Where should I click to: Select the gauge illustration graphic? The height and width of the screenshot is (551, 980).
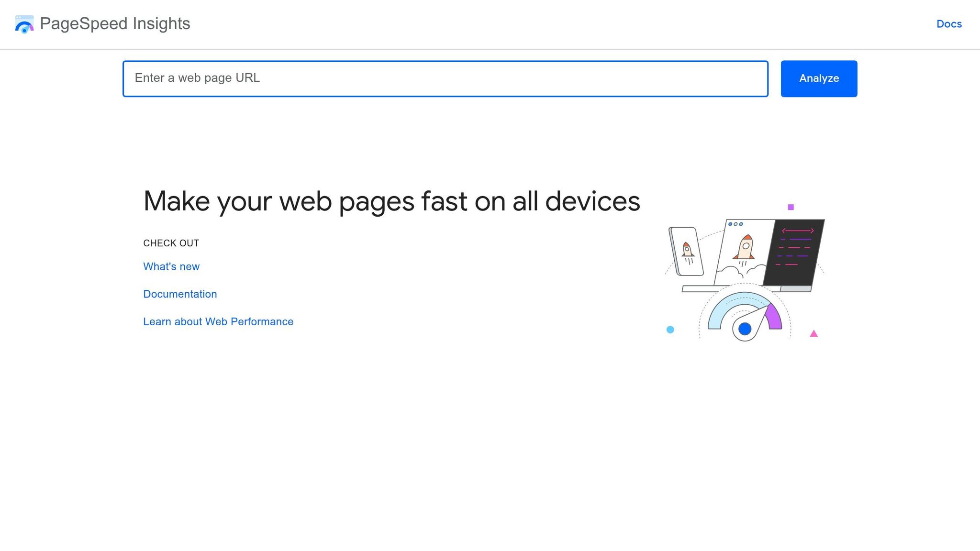[744, 311]
